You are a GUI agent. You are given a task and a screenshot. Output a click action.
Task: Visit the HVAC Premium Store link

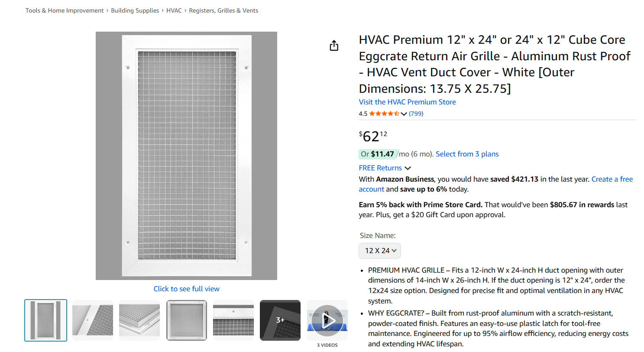click(407, 102)
